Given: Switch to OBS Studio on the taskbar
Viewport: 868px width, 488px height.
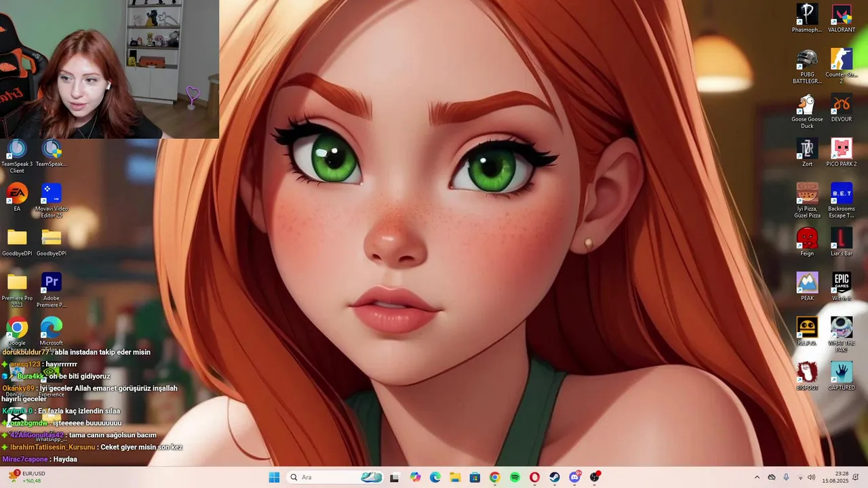Looking at the screenshot, I should (595, 477).
